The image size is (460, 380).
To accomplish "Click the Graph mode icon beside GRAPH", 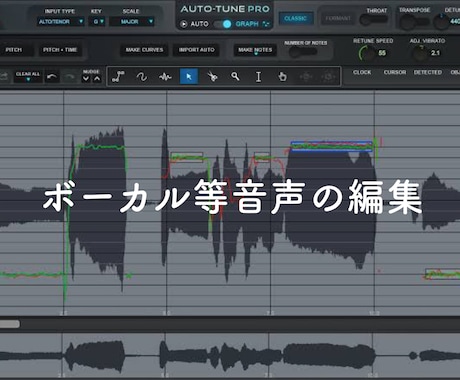I will [x=266, y=24].
